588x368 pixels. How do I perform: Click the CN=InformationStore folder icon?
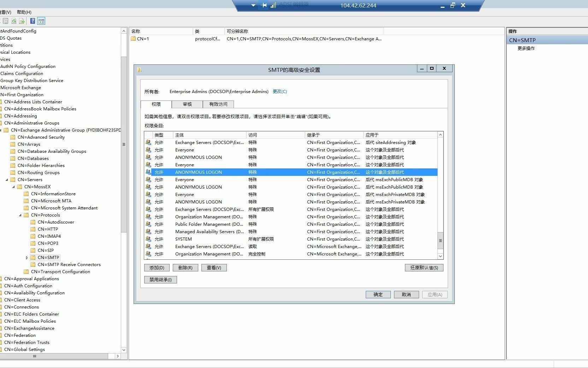26,194
